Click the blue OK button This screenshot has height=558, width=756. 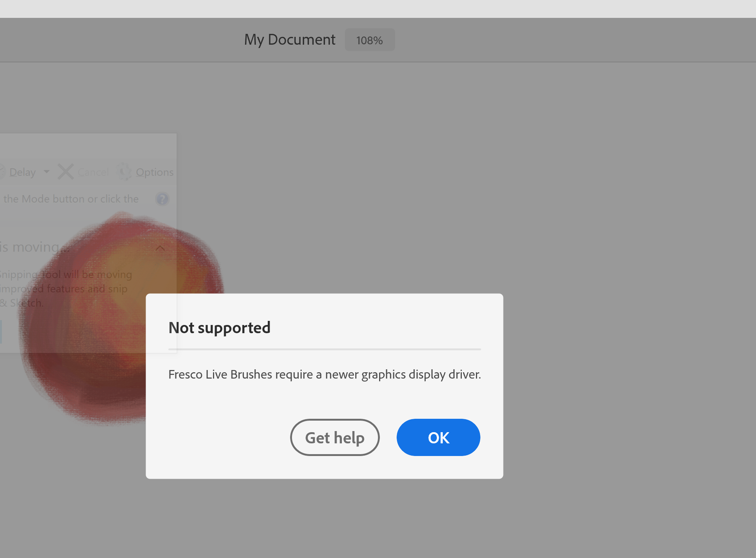click(438, 437)
